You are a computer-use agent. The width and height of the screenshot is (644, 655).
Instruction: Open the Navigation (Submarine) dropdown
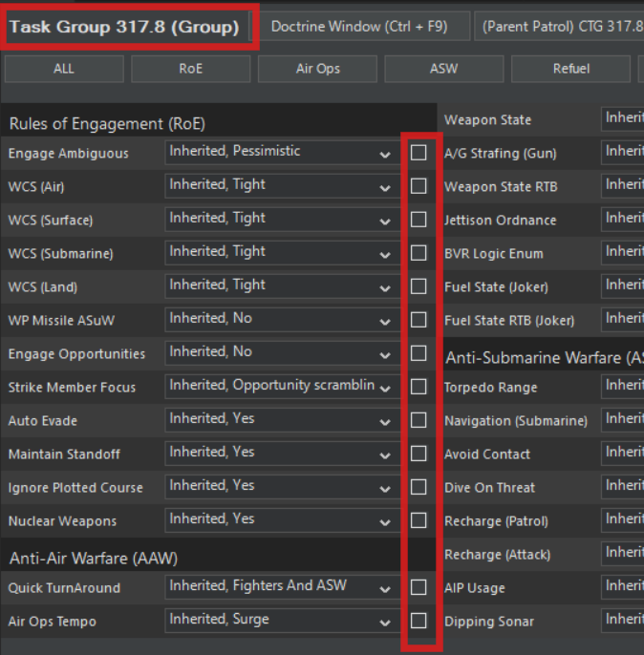coord(623,420)
